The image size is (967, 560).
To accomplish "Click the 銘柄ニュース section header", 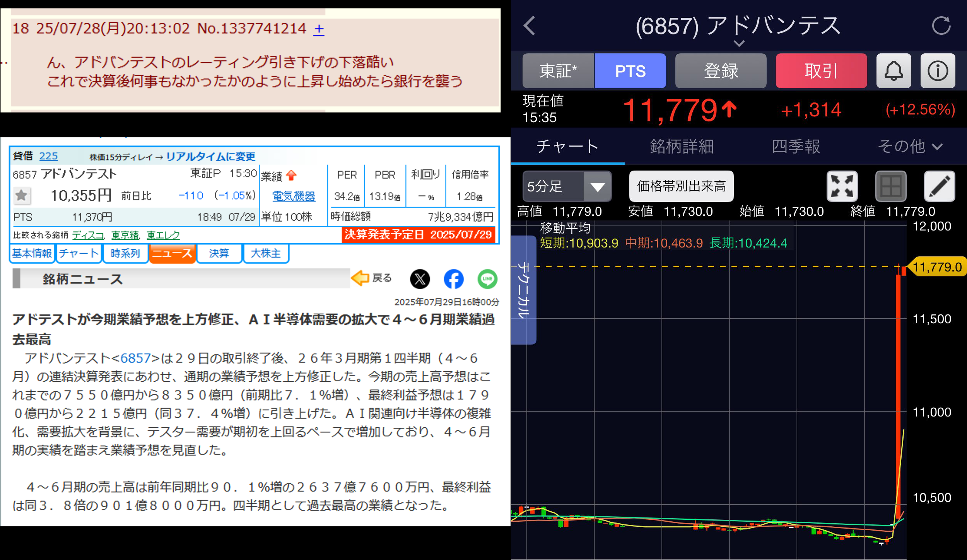I will [x=83, y=279].
